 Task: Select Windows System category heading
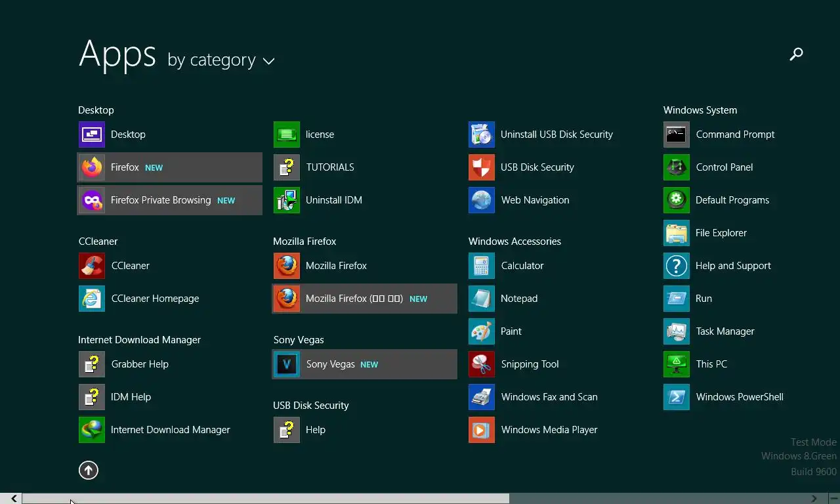(700, 110)
